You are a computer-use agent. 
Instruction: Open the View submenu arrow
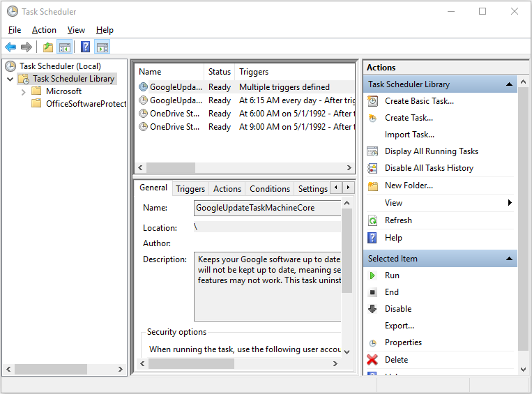pyautogui.click(x=510, y=203)
